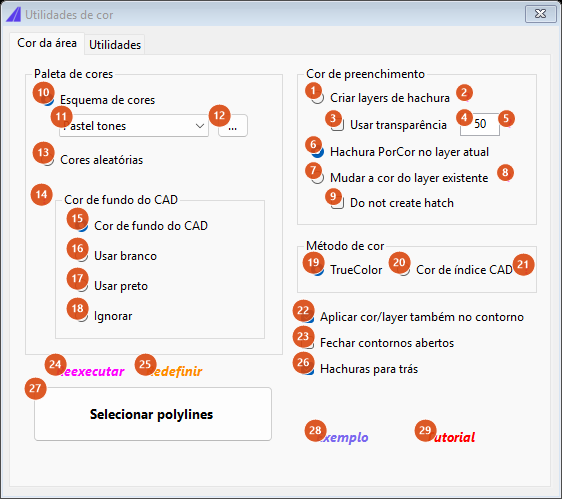This screenshot has width=562, height=499.
Task: Choose the Cor de índice CAD method
Action: tap(455, 270)
